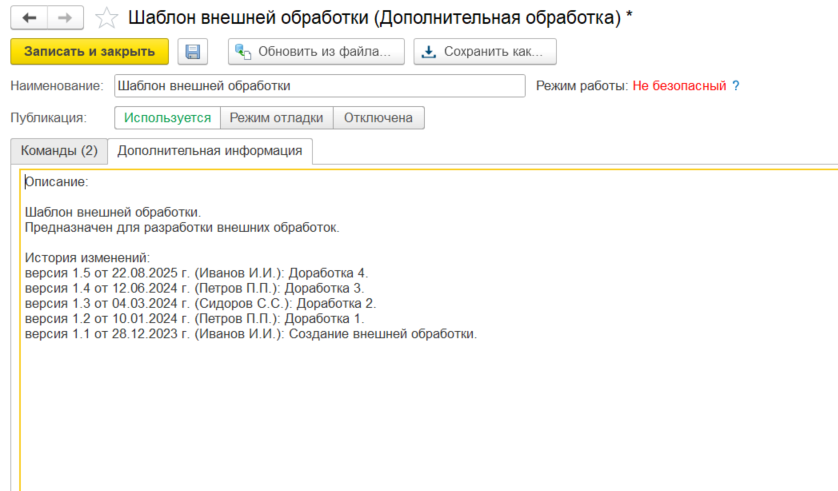
Task: Click the версия 1.1 Создание внешней обработки line
Action: [250, 333]
